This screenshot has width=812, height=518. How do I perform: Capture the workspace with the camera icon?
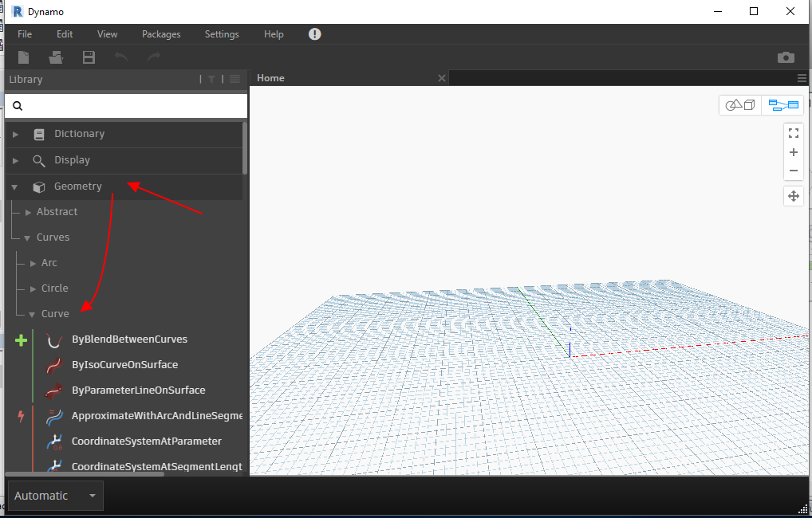tap(786, 57)
